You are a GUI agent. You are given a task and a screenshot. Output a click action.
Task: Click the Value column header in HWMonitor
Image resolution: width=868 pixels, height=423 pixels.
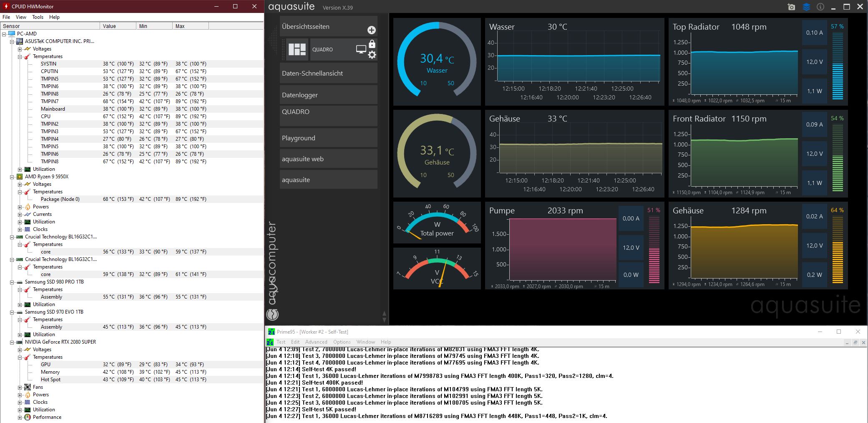point(118,26)
